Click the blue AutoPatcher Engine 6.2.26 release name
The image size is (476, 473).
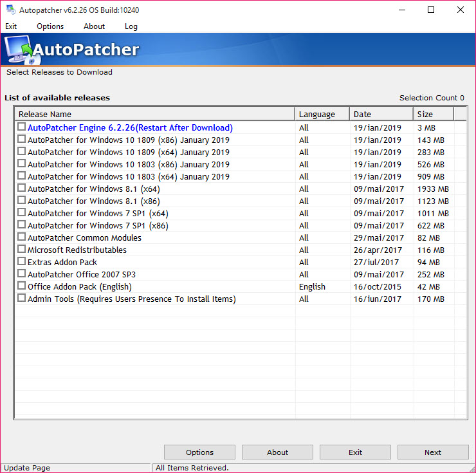click(x=130, y=128)
